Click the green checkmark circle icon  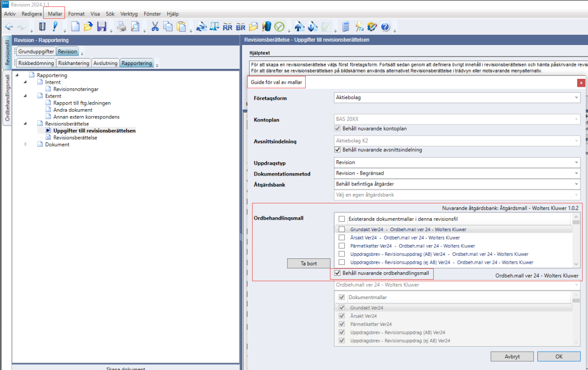click(279, 27)
